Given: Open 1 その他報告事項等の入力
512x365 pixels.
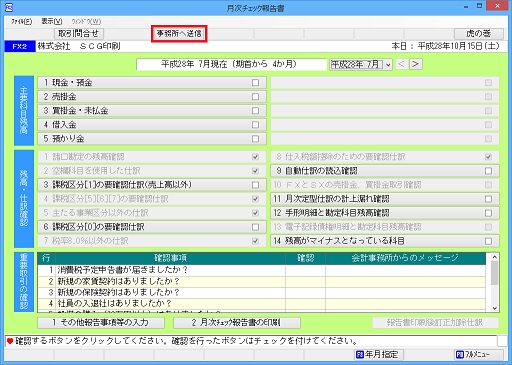Looking at the screenshot, I should [x=101, y=323].
